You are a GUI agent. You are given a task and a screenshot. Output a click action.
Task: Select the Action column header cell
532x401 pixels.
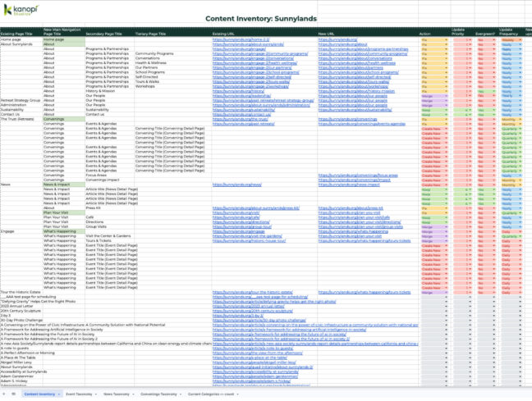434,32
